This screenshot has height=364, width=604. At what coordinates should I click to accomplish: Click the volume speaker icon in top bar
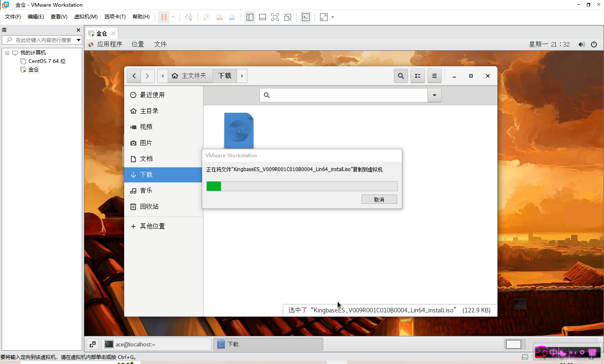[x=582, y=44]
